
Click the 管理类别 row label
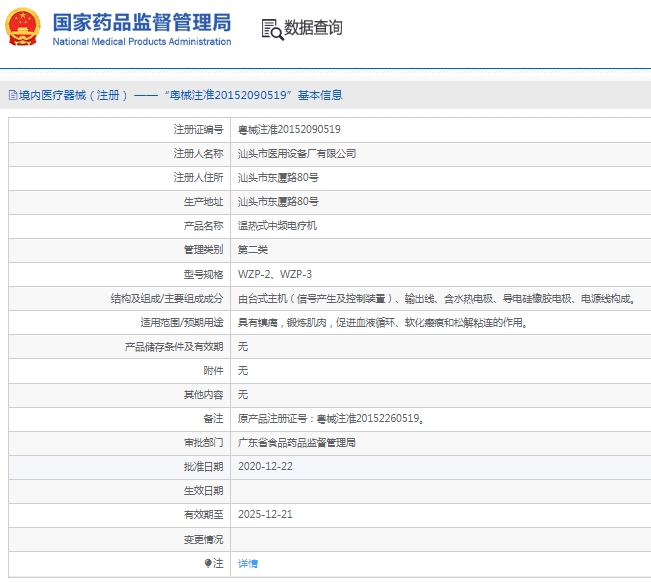[x=203, y=250]
